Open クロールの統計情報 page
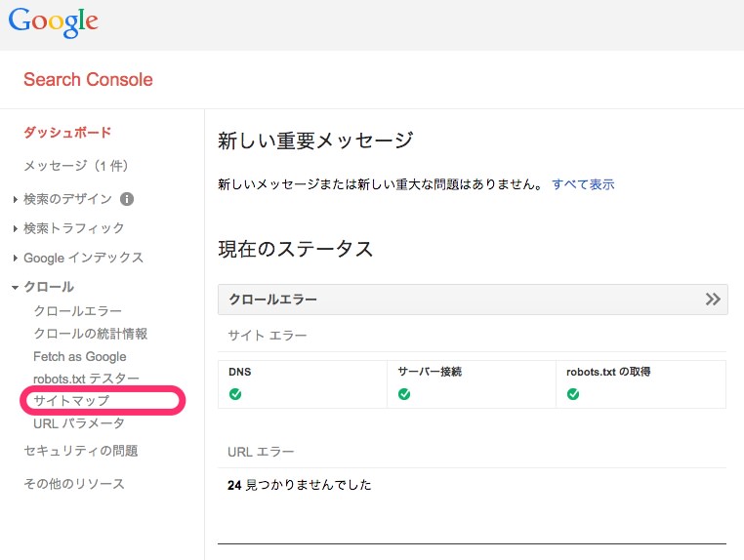 91,334
